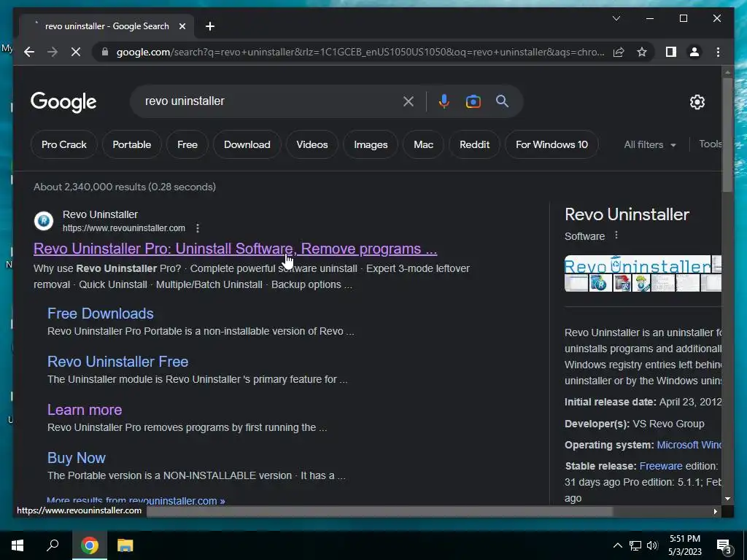This screenshot has width=747, height=560.
Task: Close the revo uninstaller search tab
Action: tap(182, 26)
